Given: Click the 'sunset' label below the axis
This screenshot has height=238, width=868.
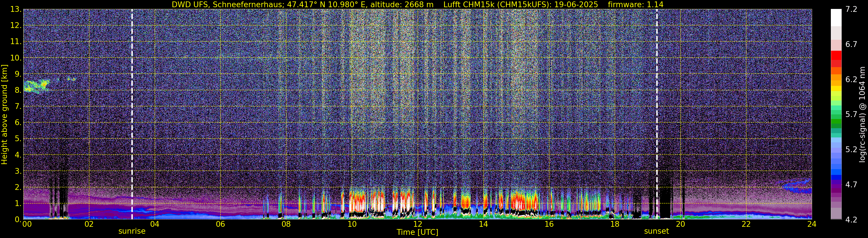Looking at the screenshot, I should pos(656,231).
